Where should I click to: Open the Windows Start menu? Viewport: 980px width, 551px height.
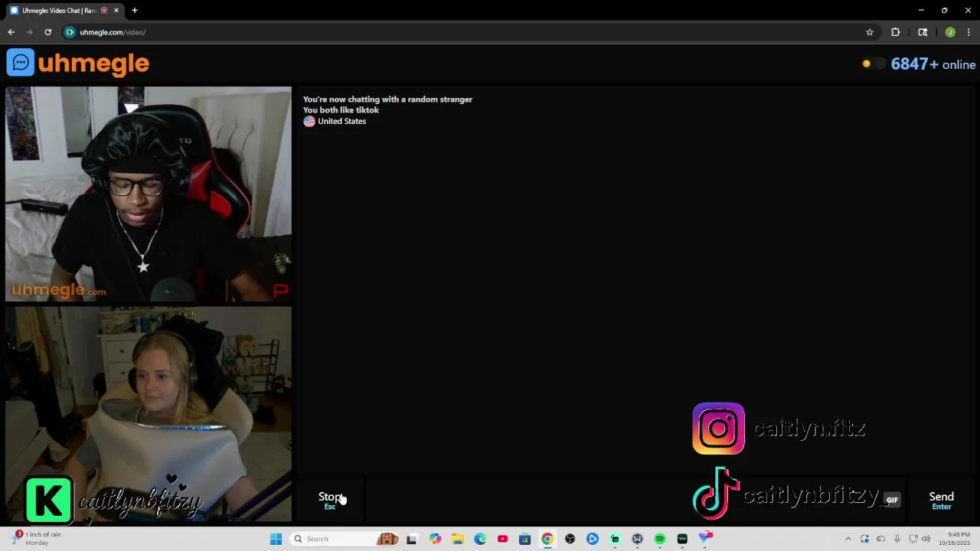276,539
